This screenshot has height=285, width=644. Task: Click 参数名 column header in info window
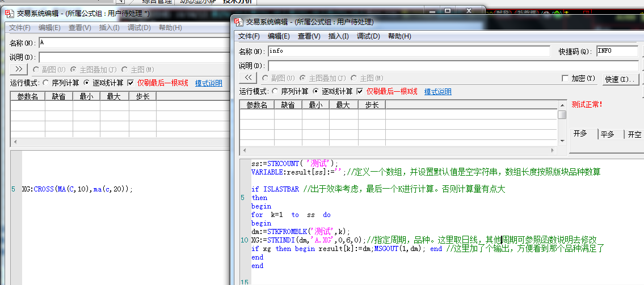pyautogui.click(x=257, y=105)
